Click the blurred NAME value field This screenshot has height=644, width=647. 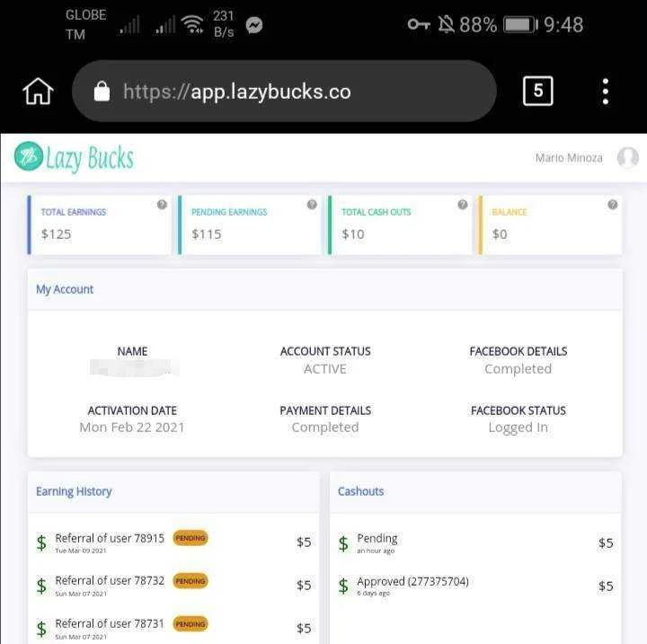(x=135, y=367)
